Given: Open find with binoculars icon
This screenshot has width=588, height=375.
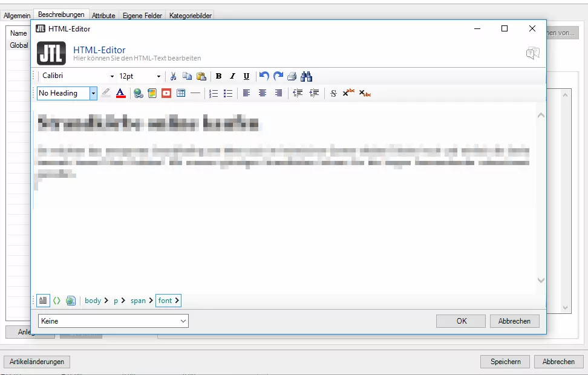Looking at the screenshot, I should 306,76.
